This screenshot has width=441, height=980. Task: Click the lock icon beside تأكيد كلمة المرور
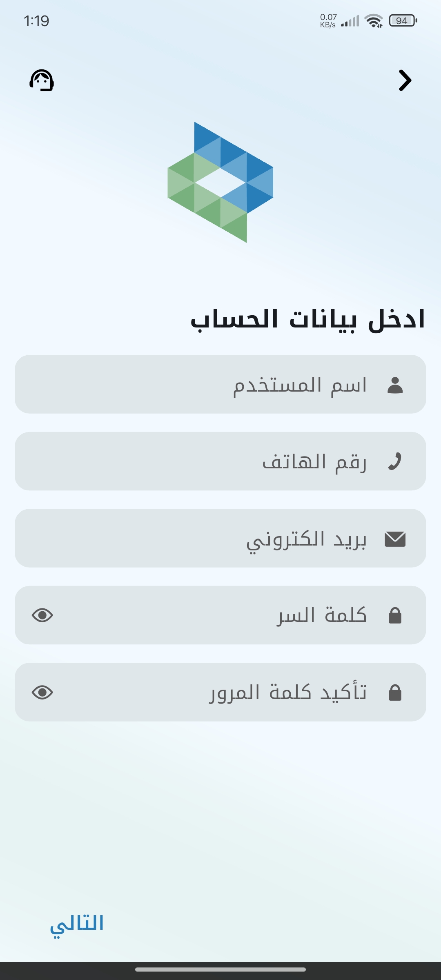click(395, 693)
